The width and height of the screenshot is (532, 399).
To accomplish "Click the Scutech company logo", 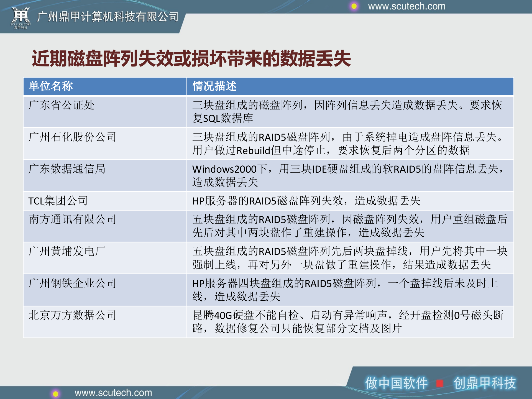I will pos(21,17).
